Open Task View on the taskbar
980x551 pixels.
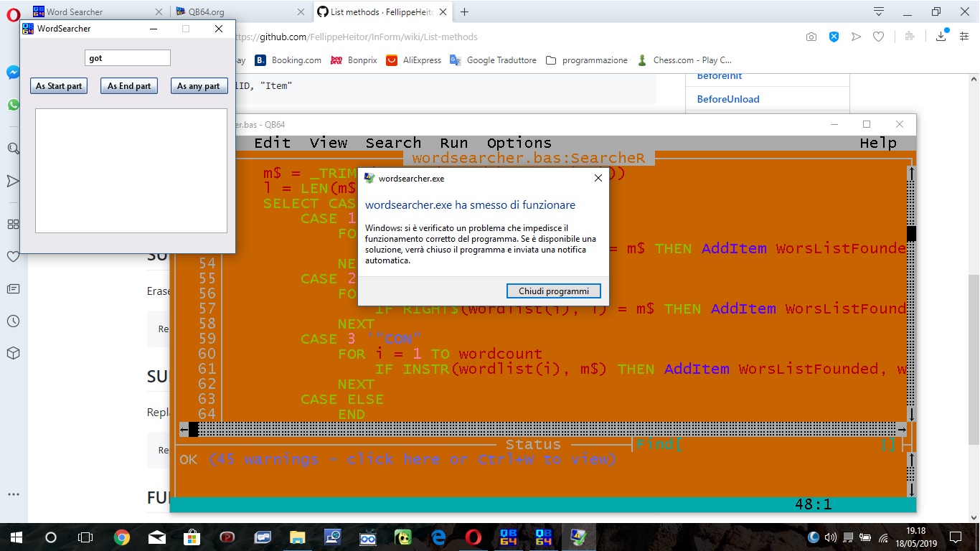(x=85, y=537)
